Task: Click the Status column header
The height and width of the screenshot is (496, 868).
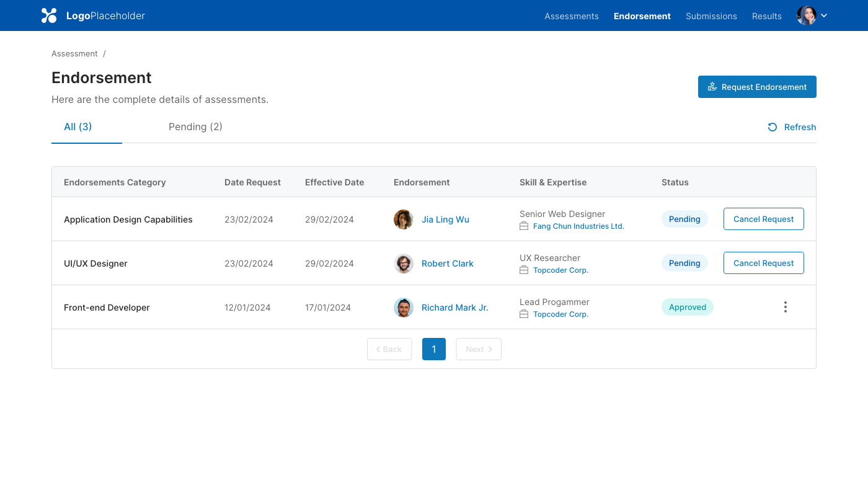Action: click(x=675, y=182)
